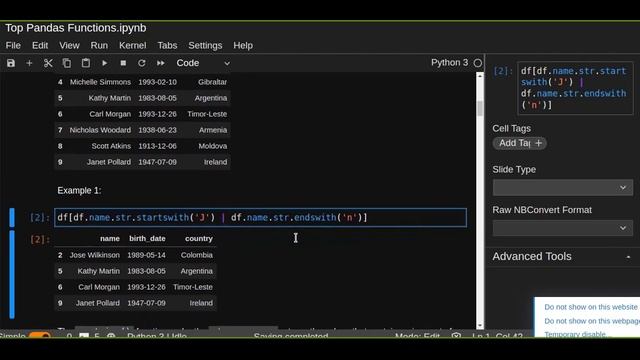The width and height of the screenshot is (640, 360).
Task: Run the selected cell
Action: (x=104, y=63)
